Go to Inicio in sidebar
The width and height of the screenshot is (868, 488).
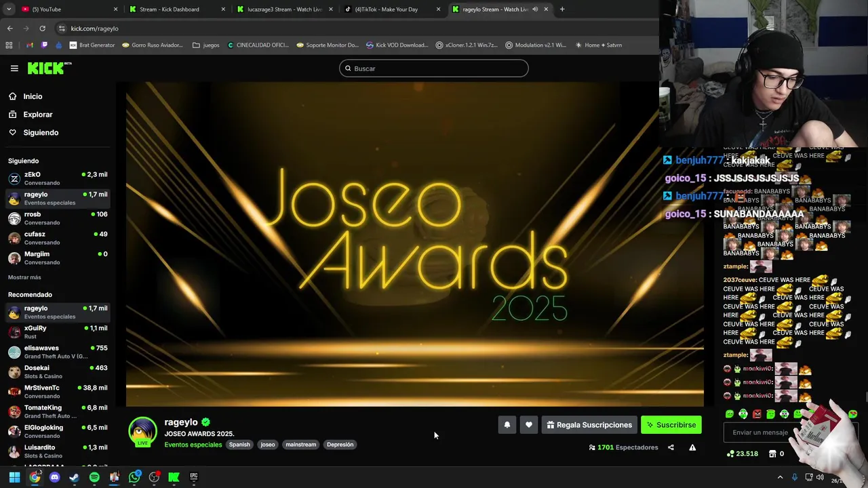click(33, 96)
